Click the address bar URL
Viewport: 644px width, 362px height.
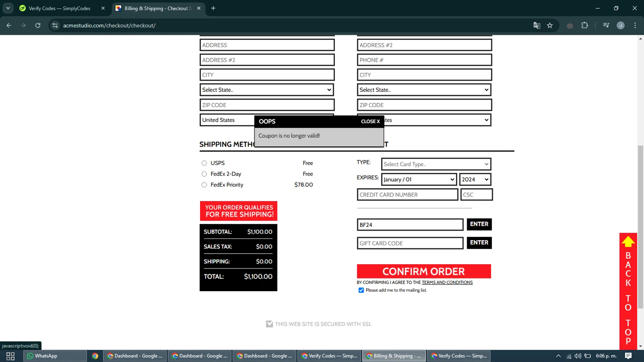pos(109,25)
